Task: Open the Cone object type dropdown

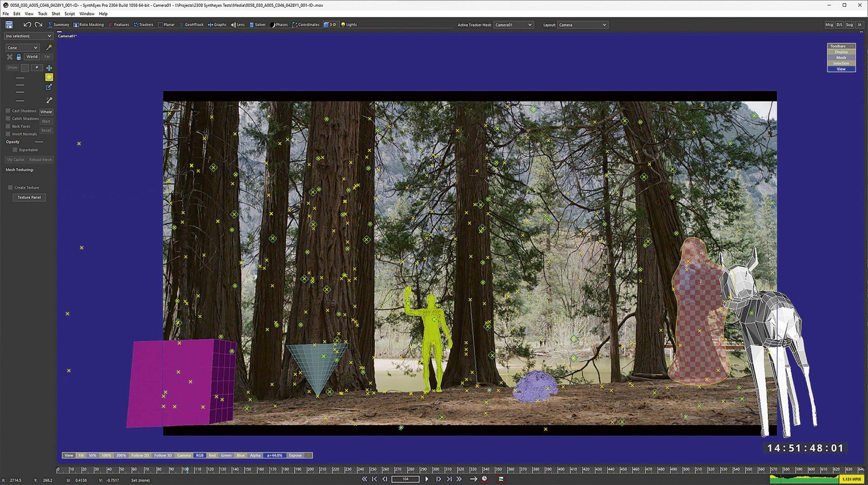Action: pyautogui.click(x=22, y=47)
